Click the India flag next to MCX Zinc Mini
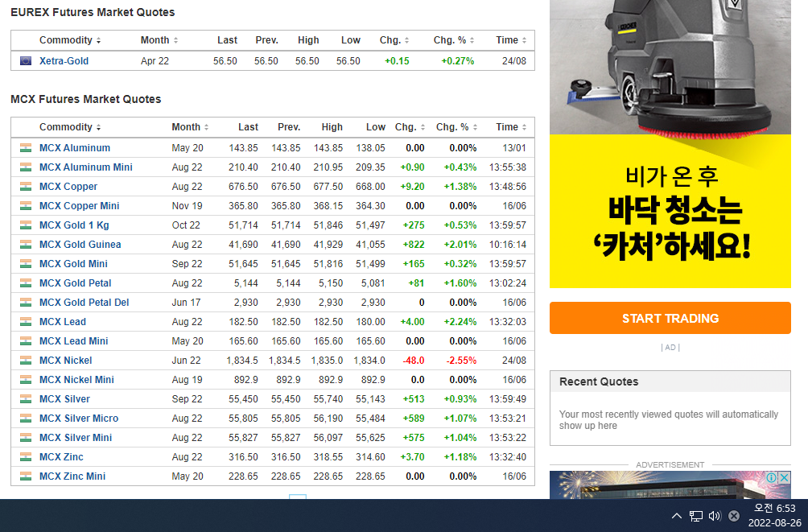Viewport: 808px width, 532px height. [25, 476]
